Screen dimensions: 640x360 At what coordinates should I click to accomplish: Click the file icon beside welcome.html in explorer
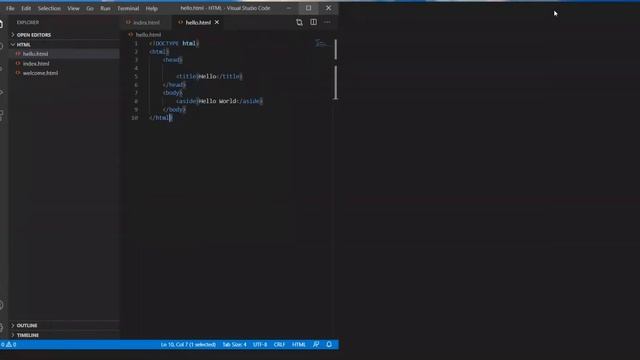[x=18, y=73]
